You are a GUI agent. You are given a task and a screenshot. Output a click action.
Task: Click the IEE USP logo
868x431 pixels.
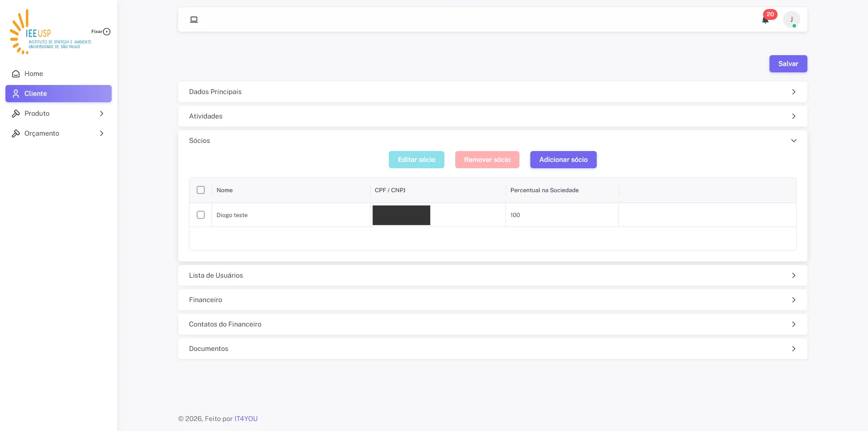(50, 32)
